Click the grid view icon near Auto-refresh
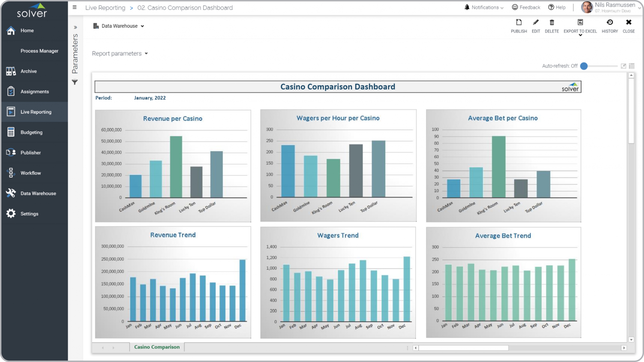The height and width of the screenshot is (362, 644). [631, 66]
